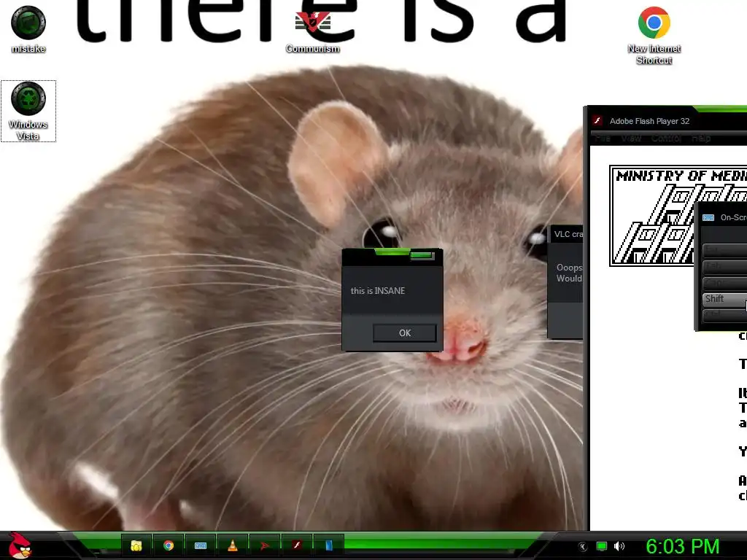Open the VLC cone taskbar icon

coord(233,545)
